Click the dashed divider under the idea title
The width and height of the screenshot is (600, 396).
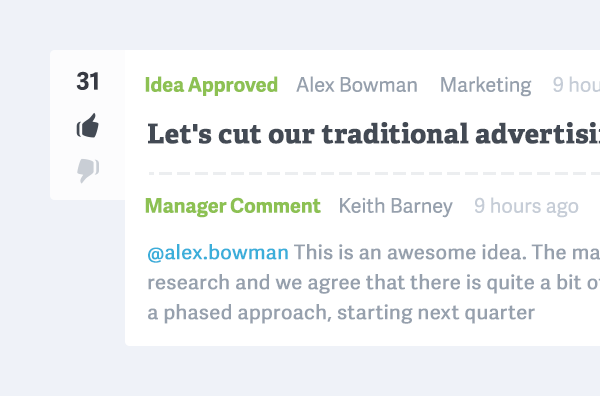[374, 173]
